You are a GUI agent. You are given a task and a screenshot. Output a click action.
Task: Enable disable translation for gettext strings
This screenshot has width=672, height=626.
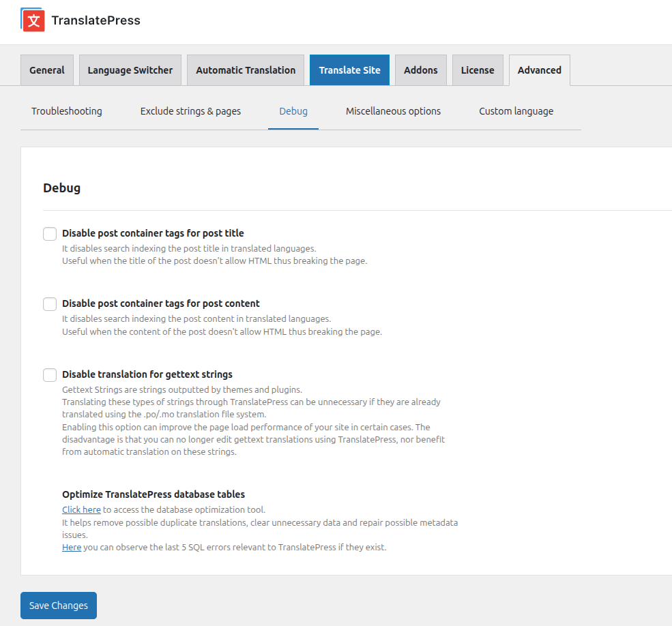(x=49, y=374)
